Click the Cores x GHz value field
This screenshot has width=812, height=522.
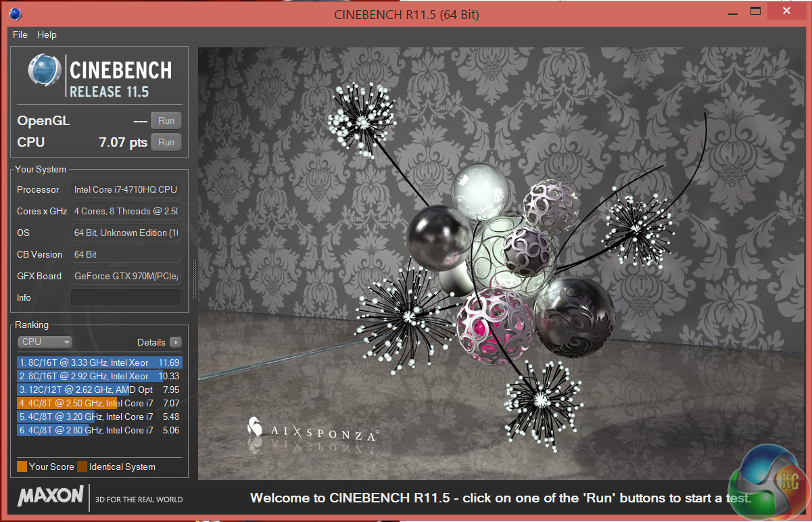[126, 211]
